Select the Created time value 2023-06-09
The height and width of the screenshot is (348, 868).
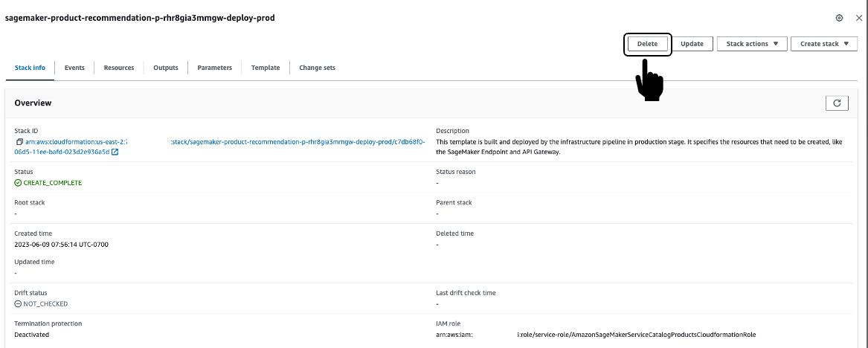(62, 244)
